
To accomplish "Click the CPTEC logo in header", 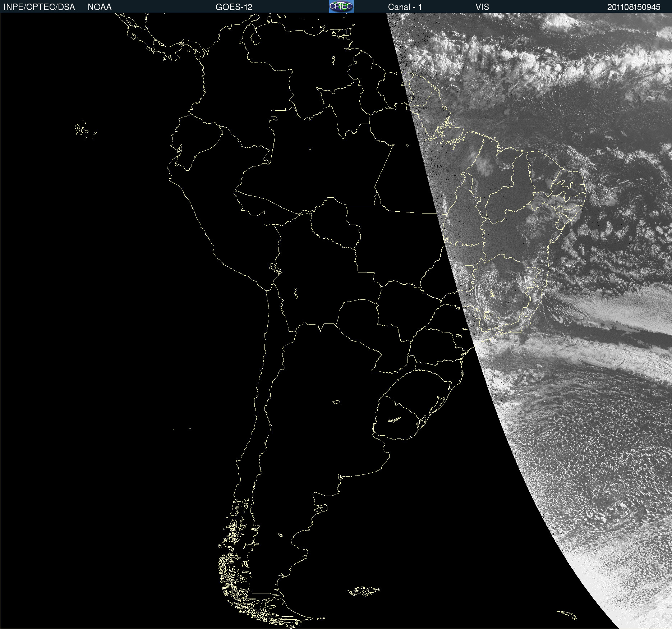I will point(341,6).
